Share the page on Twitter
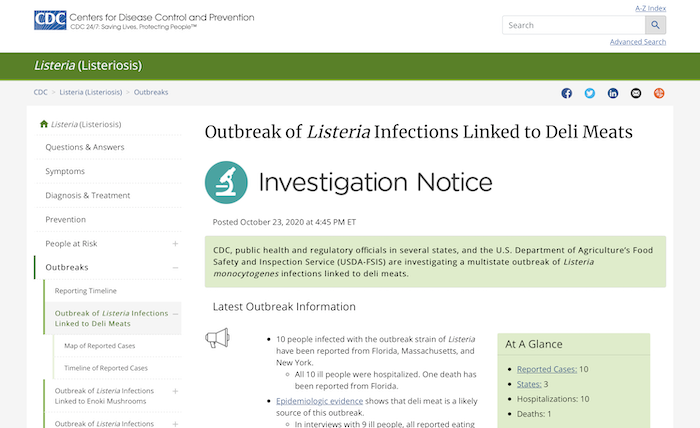 (x=590, y=93)
